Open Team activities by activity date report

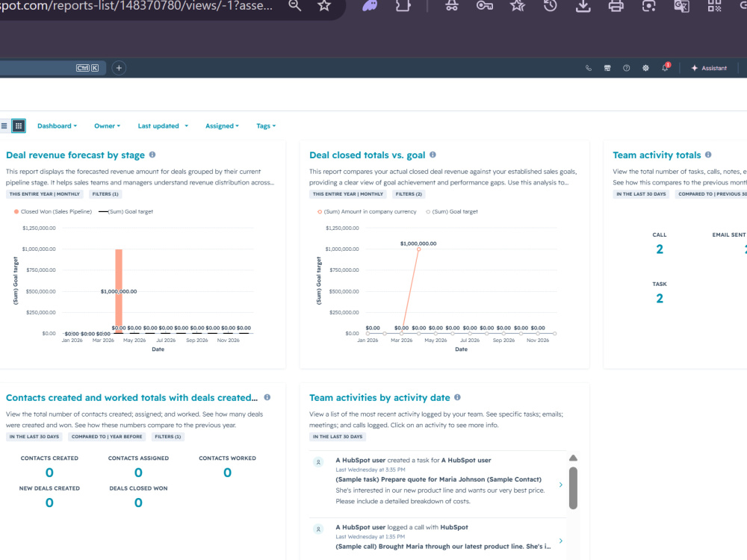pos(379,398)
